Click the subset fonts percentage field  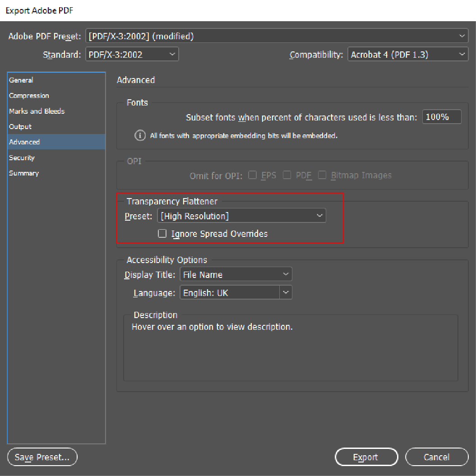tap(441, 117)
